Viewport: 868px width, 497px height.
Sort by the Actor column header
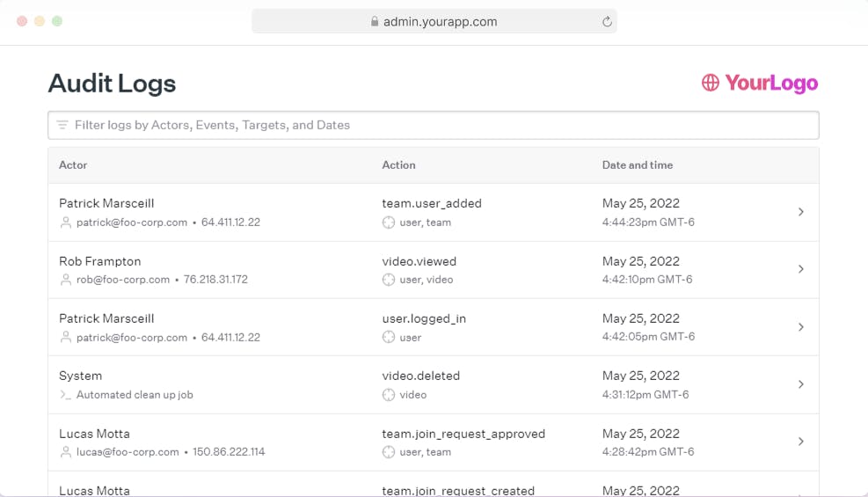[x=73, y=165]
